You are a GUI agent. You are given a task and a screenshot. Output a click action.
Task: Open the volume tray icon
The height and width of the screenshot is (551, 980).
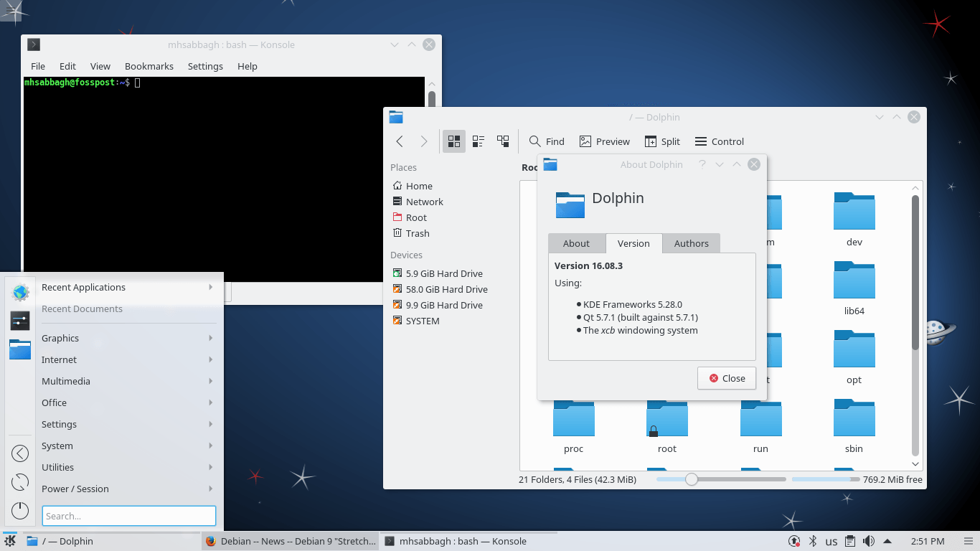coord(869,541)
